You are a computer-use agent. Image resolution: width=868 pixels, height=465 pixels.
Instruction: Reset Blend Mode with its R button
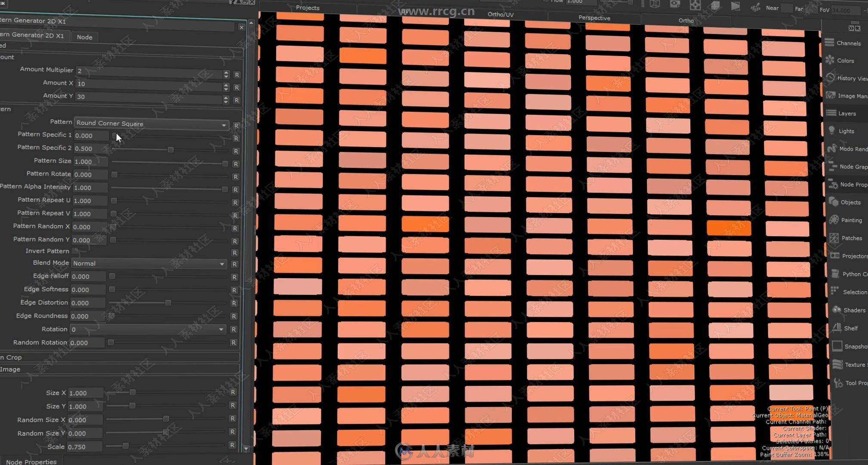(x=234, y=264)
